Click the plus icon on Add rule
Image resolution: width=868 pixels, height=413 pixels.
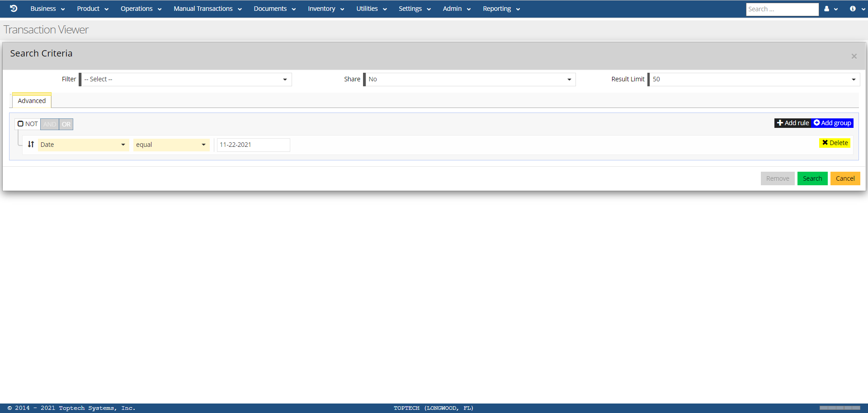pyautogui.click(x=780, y=123)
